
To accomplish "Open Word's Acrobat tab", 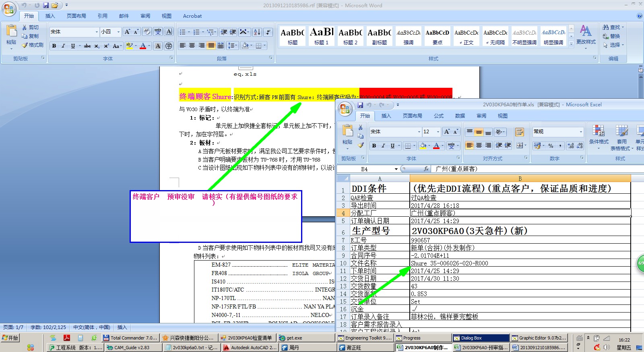I will coord(192,16).
